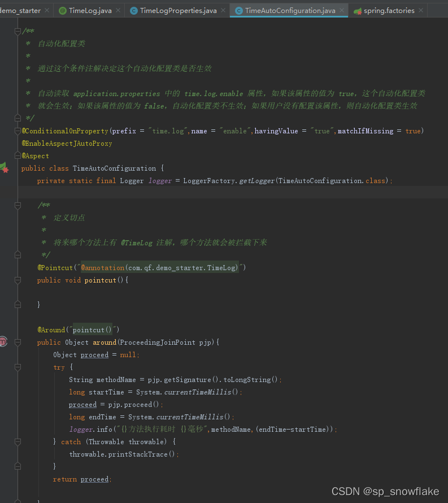Collapse the pointcut Javadoc comment block
The width and height of the screenshot is (448, 503).
[18, 205]
